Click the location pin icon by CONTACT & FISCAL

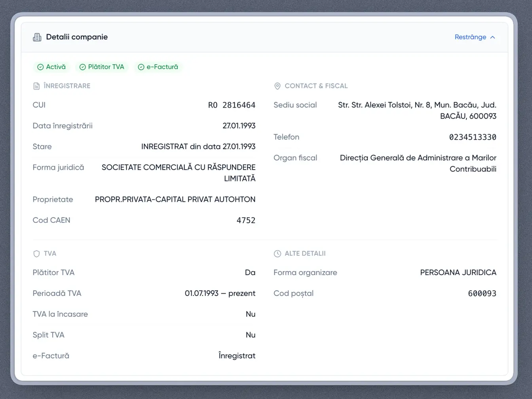(277, 86)
